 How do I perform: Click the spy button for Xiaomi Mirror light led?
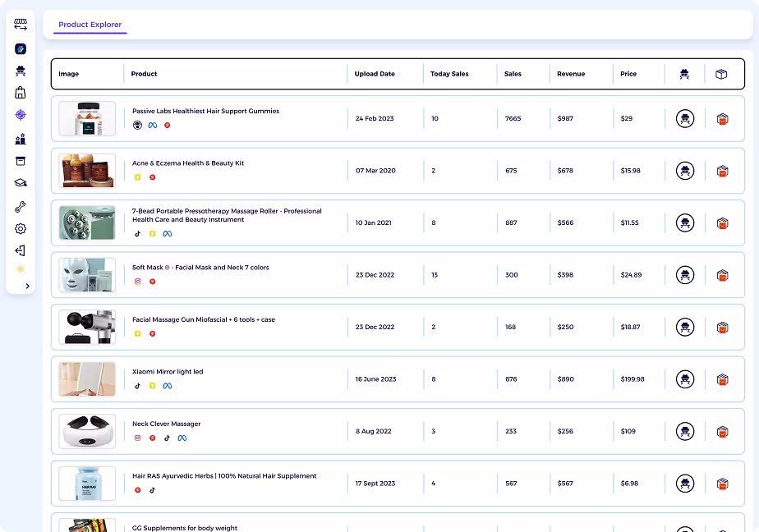click(684, 379)
